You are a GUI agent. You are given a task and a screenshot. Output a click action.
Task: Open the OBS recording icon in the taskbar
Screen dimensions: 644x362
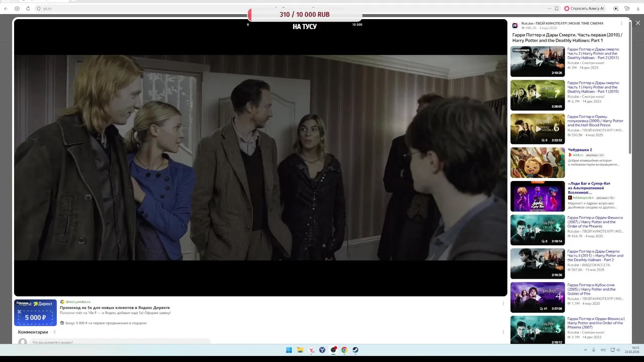[333, 350]
